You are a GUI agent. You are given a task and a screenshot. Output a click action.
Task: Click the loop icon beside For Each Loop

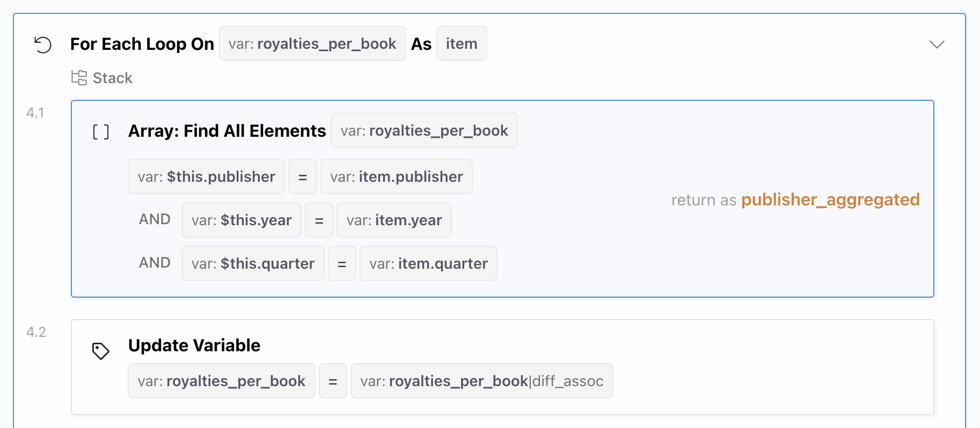(x=42, y=45)
